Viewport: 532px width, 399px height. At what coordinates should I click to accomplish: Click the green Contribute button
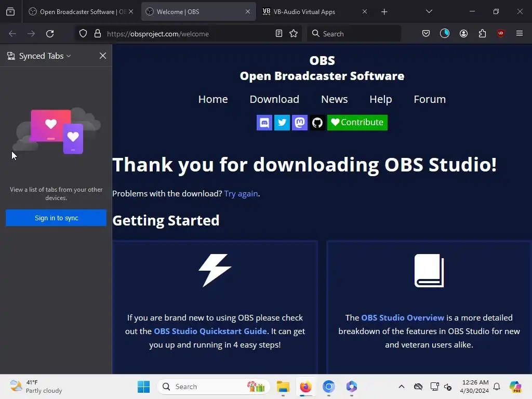click(x=357, y=123)
